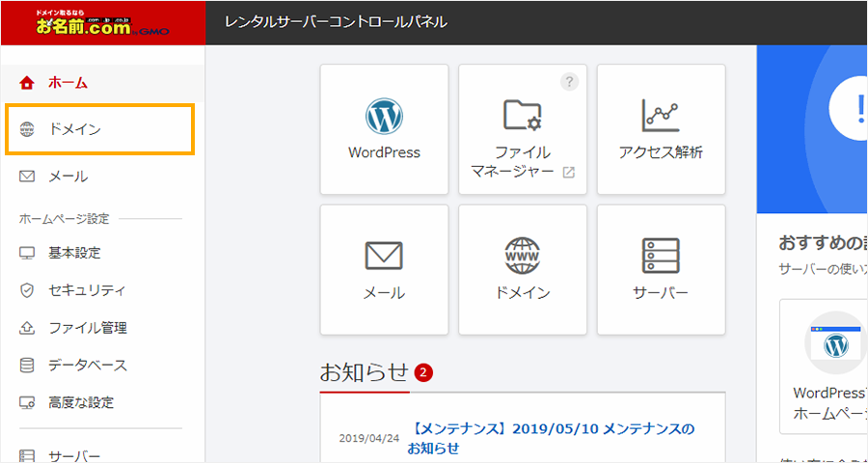Open the アクセス解析 tile

(x=661, y=129)
